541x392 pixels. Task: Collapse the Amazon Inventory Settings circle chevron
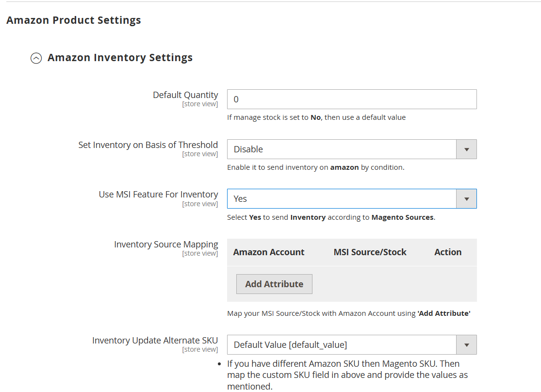[36, 58]
